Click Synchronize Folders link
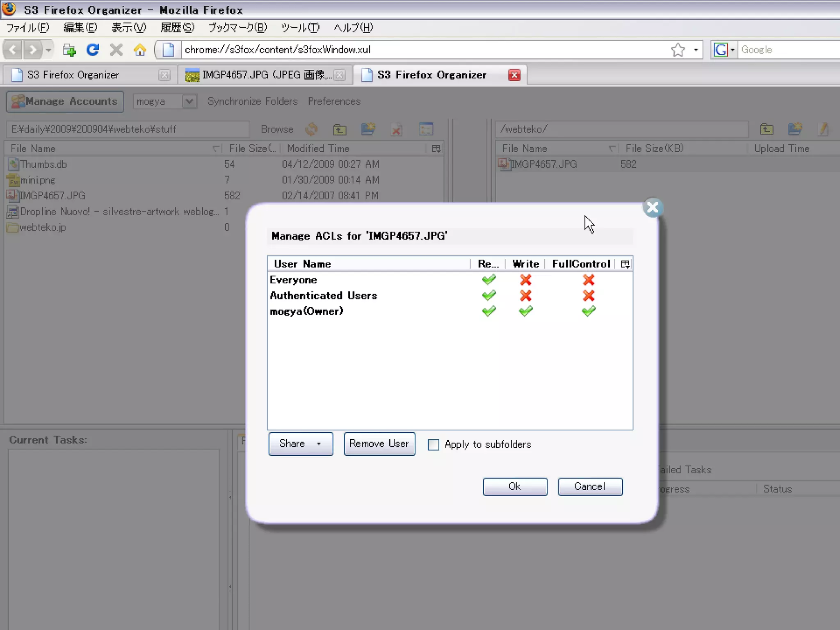 [x=252, y=101]
